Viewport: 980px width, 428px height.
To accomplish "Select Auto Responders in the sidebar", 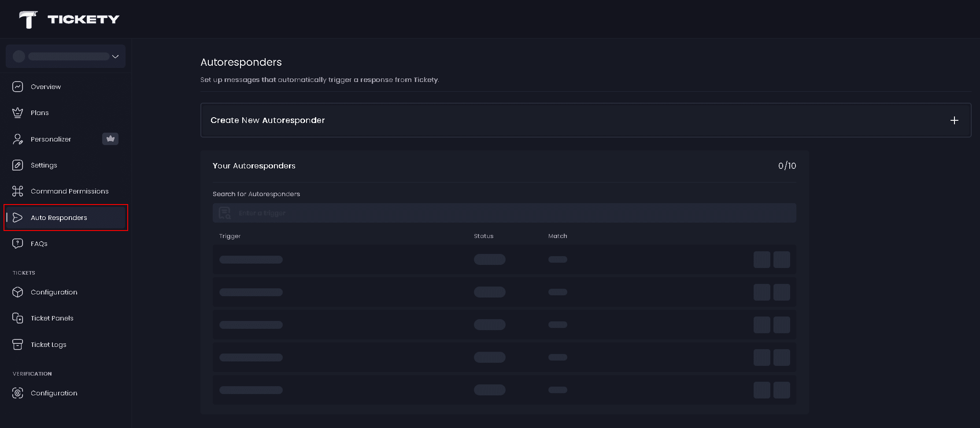I will tap(59, 218).
